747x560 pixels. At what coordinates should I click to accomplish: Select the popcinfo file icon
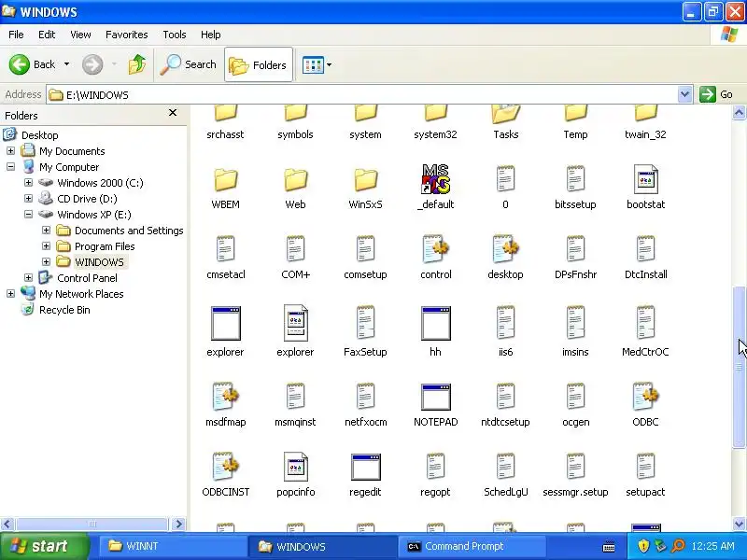pos(295,467)
